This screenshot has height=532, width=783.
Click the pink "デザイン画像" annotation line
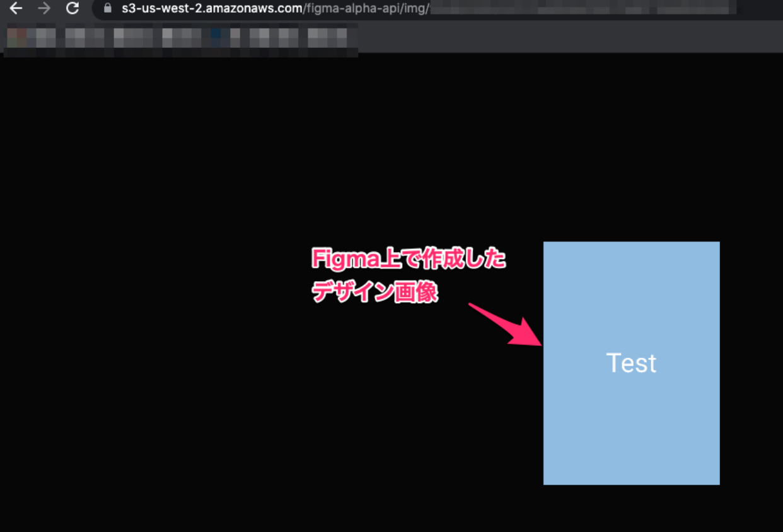tap(375, 292)
